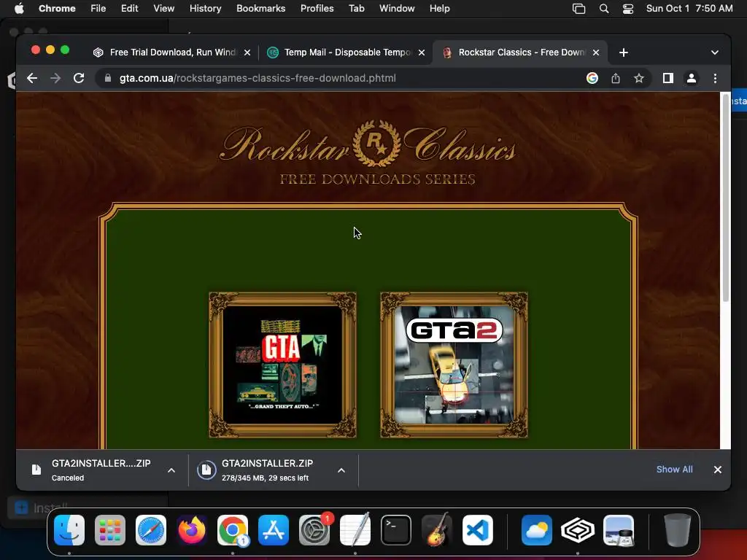Launch Safari from the Dock
The width and height of the screenshot is (747, 560).
(x=151, y=530)
